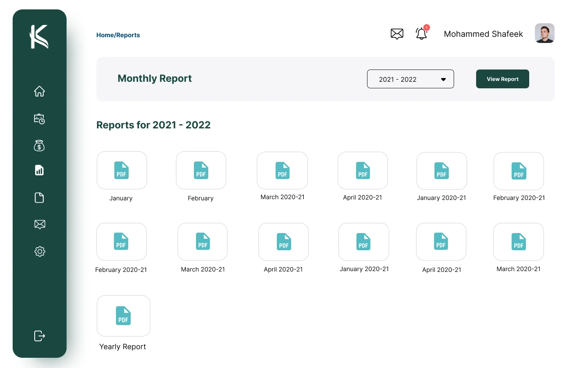588x368 pixels.
Task: Open the Yearly Report PDF
Action: click(123, 316)
